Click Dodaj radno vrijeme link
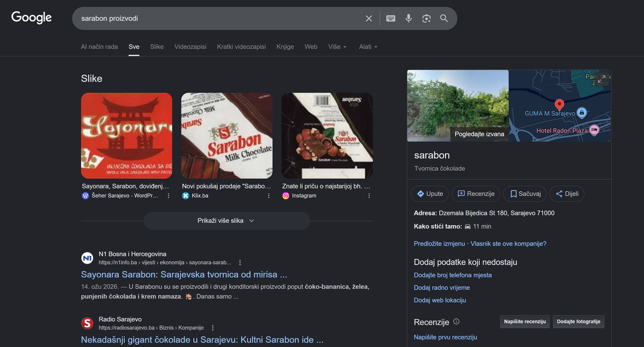The height and width of the screenshot is (347, 644). pos(442,288)
